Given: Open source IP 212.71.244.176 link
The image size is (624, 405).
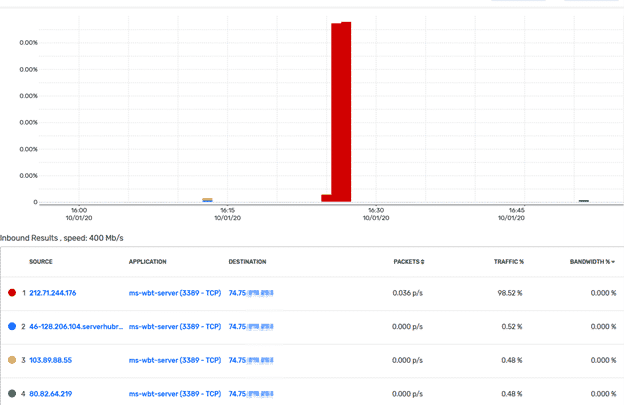Looking at the screenshot, I should point(53,293).
